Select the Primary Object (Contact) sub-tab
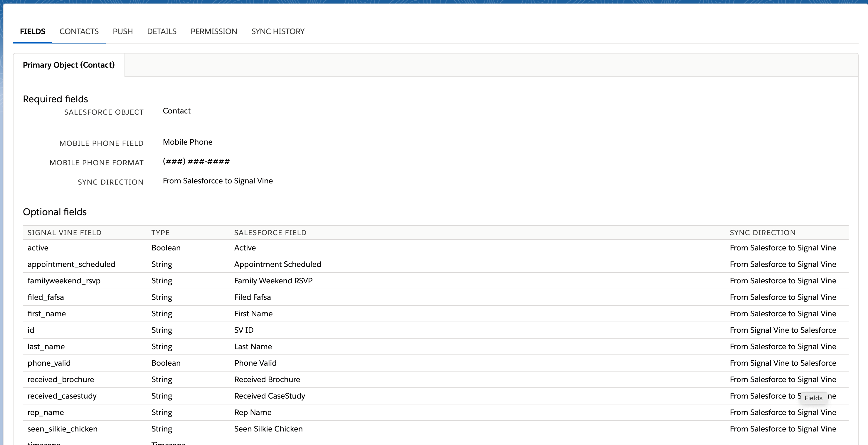The height and width of the screenshot is (445, 868). point(69,65)
